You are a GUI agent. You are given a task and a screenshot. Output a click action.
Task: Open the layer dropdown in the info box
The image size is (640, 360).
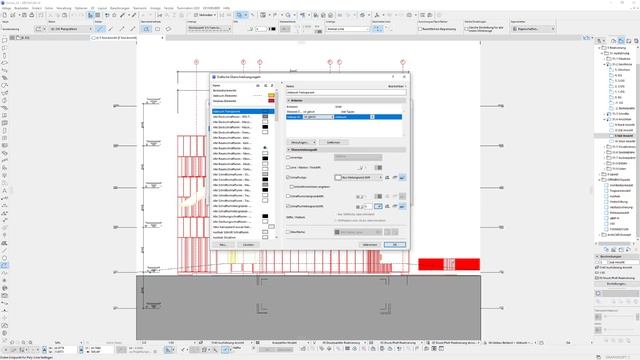point(70,29)
